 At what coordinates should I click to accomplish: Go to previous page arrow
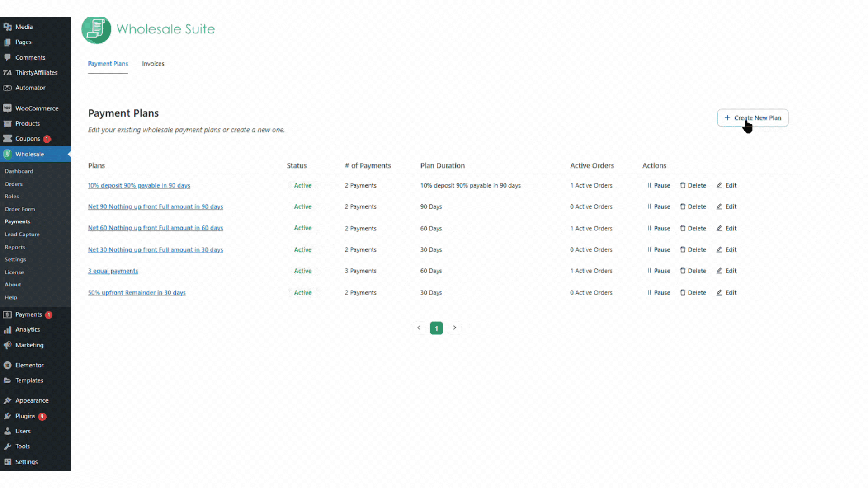419,328
